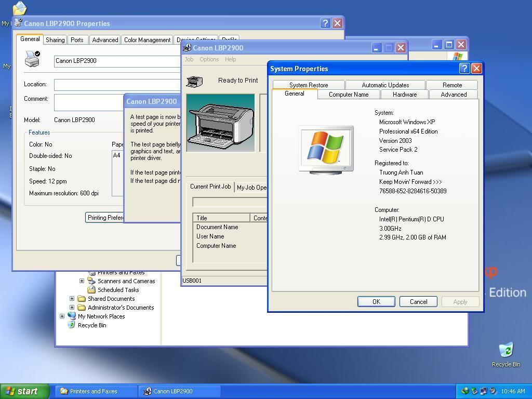Click the Canon LBP2900 status window title icon
532x399 pixels.
187,47
